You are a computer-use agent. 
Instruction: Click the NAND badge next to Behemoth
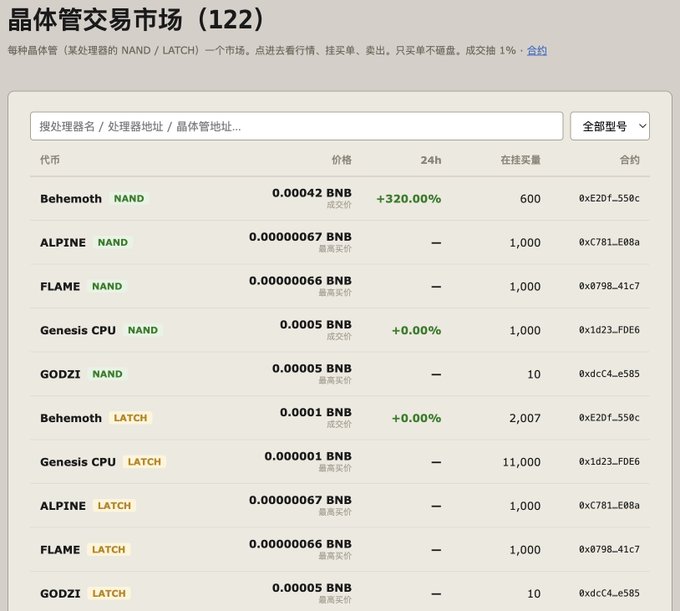[129, 199]
